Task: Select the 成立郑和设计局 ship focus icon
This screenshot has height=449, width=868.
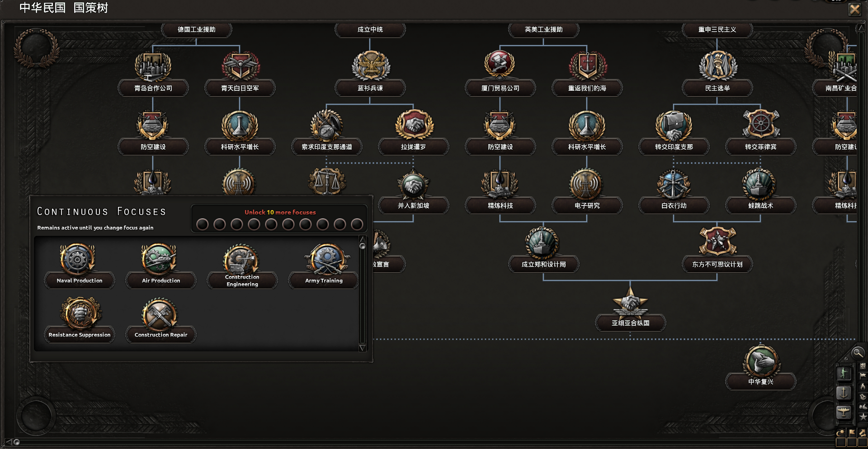Action: (542, 243)
